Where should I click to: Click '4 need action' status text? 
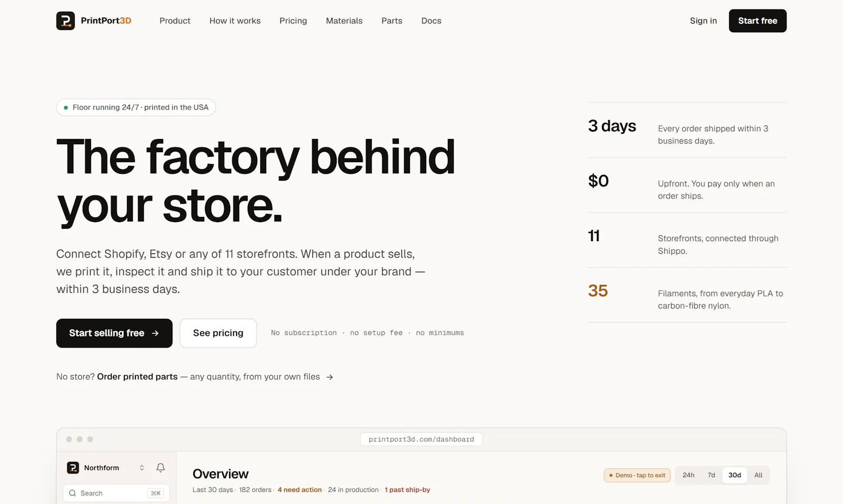point(300,490)
